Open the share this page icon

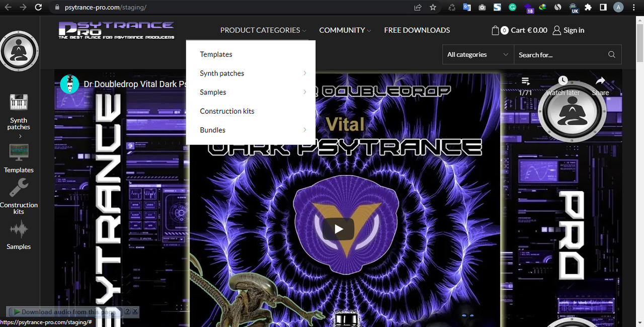tap(418, 8)
